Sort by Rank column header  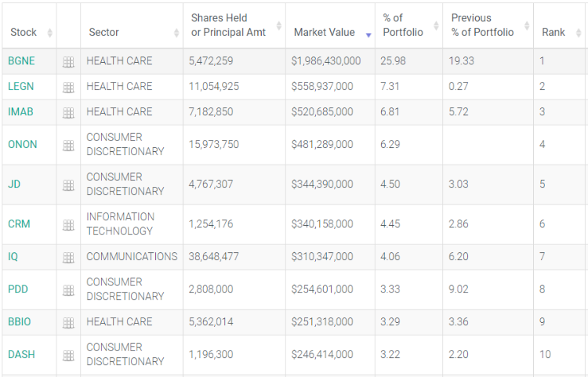(557, 33)
